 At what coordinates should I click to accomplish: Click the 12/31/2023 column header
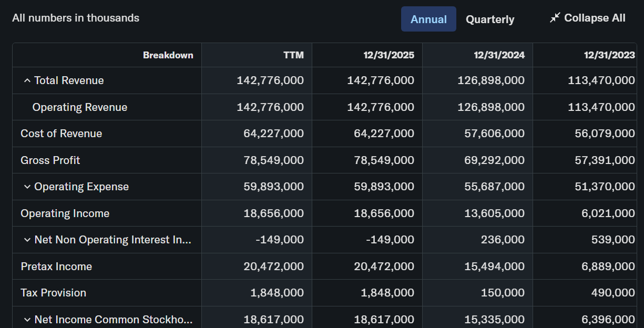click(x=609, y=55)
